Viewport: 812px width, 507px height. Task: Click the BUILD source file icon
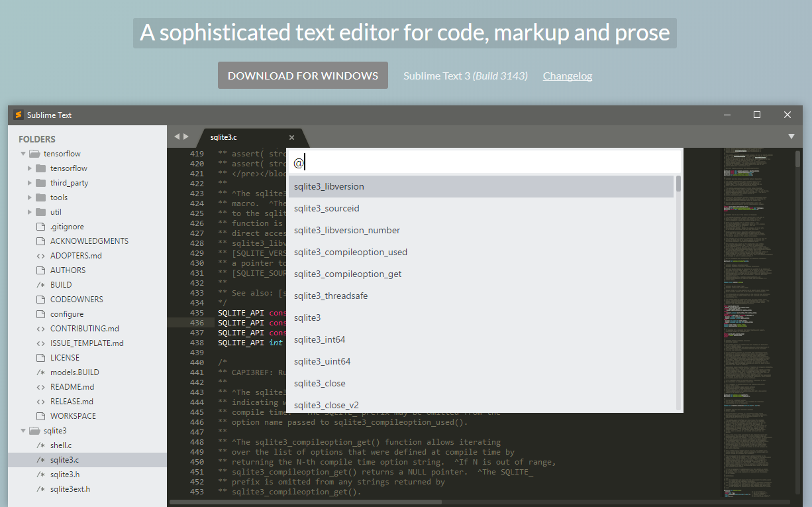[x=40, y=285]
